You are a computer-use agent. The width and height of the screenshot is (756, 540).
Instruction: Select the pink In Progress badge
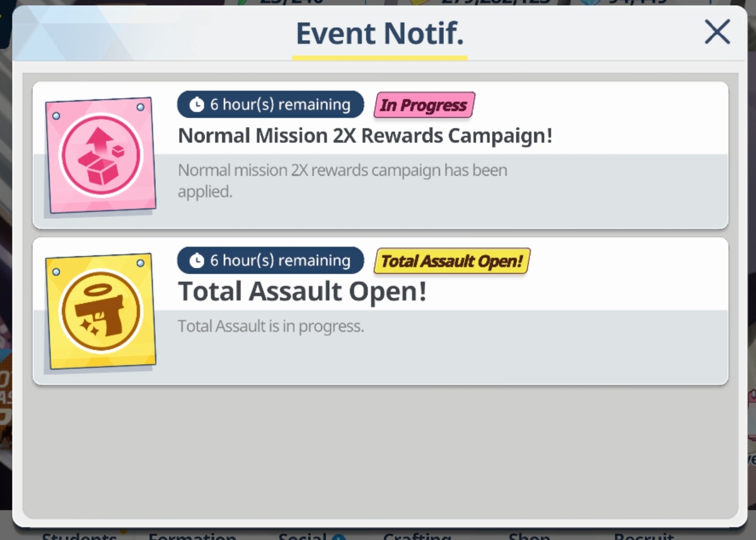coord(424,105)
